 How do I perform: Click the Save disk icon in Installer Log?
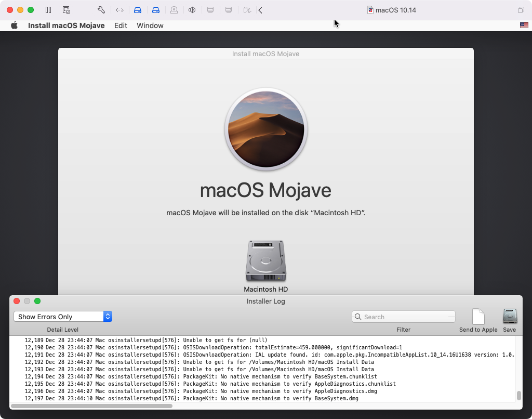(510, 316)
